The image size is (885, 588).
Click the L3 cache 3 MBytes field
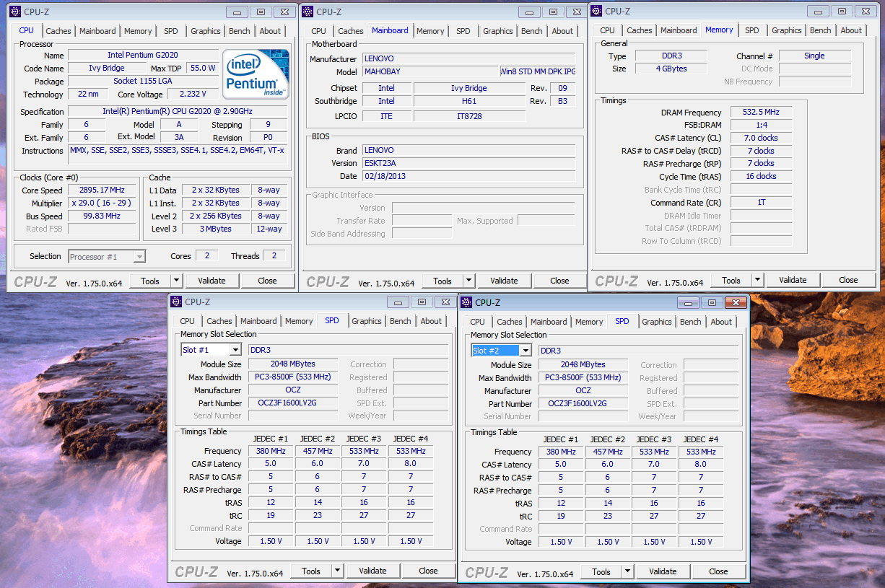point(216,229)
